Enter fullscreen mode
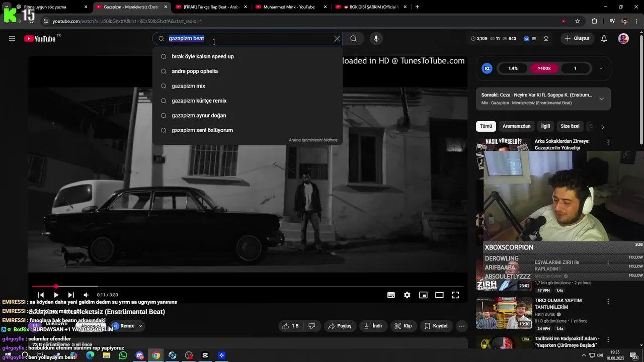644x362 pixels. tap(455, 295)
